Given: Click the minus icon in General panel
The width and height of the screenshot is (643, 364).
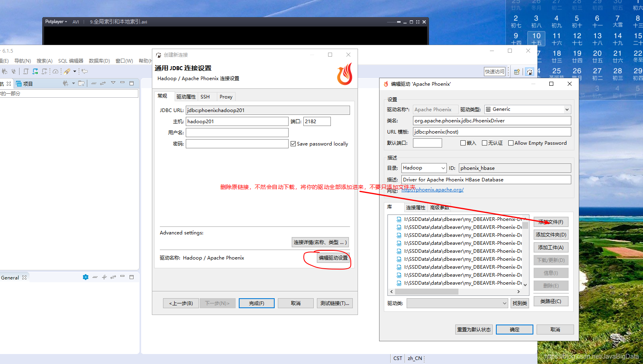Looking at the screenshot, I should point(95,277).
